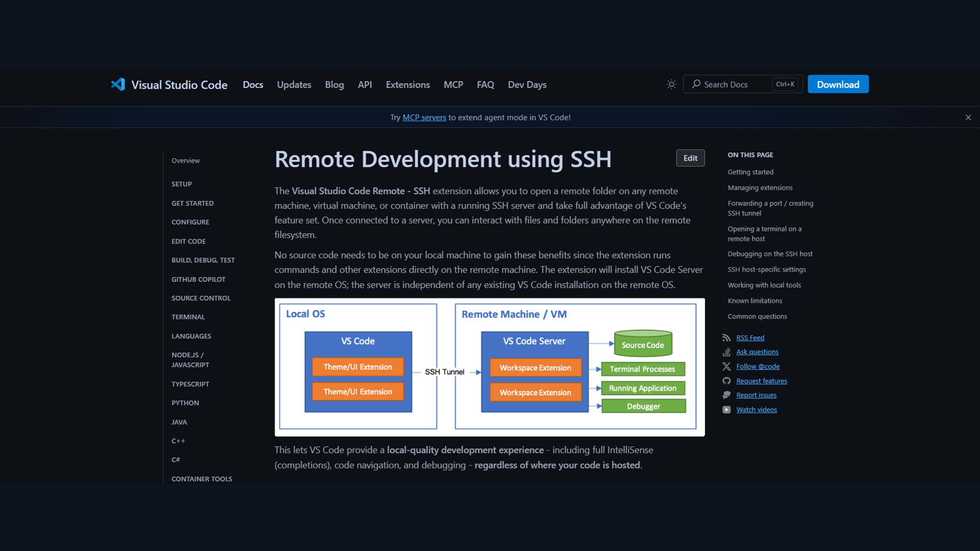Viewport: 980px width, 551px height.
Task: Open the Extensions nav menu item
Action: [x=408, y=85]
